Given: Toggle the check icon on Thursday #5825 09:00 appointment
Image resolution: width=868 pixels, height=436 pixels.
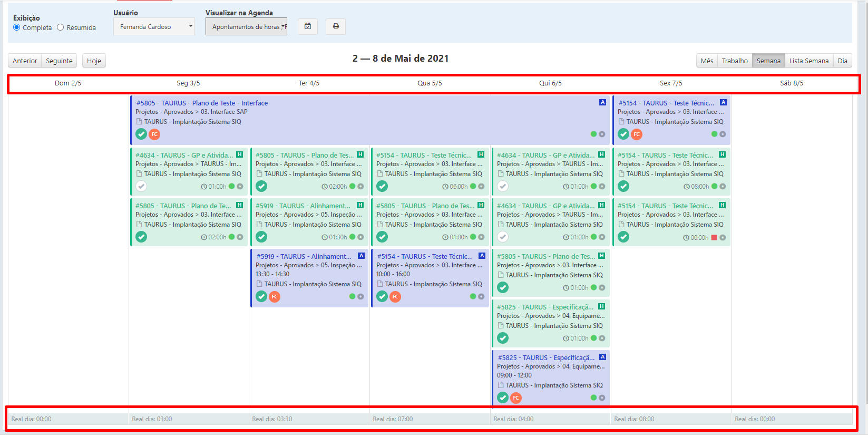Looking at the screenshot, I should coord(503,398).
